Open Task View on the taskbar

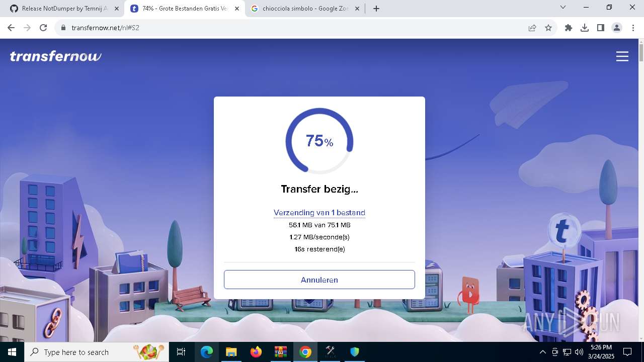pos(181,352)
